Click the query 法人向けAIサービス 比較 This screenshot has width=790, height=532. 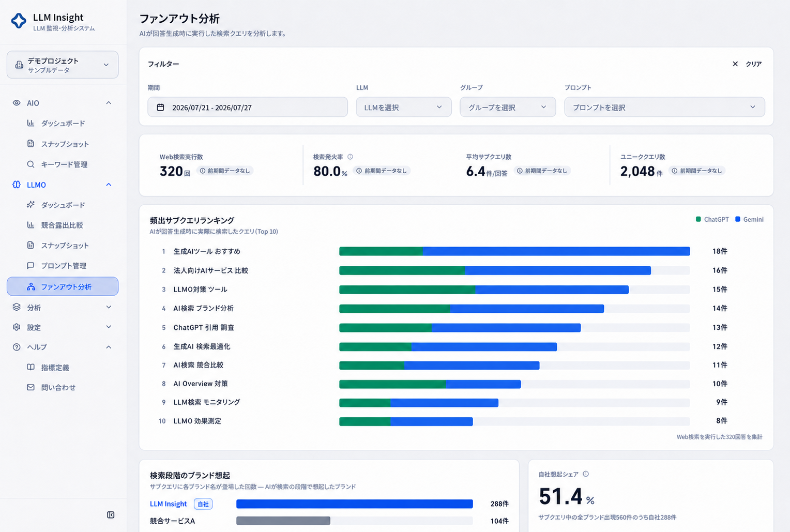(210, 270)
